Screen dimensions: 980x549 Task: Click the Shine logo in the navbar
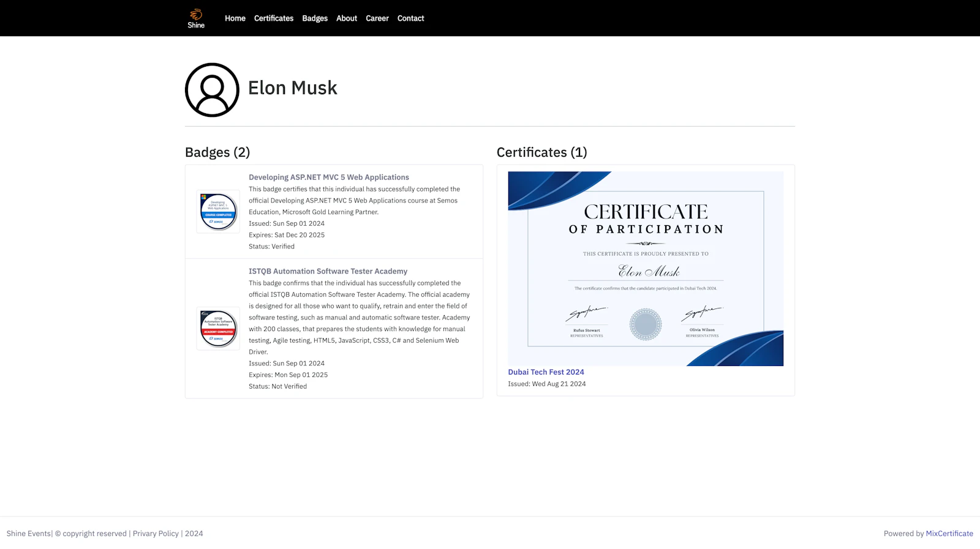click(x=196, y=18)
